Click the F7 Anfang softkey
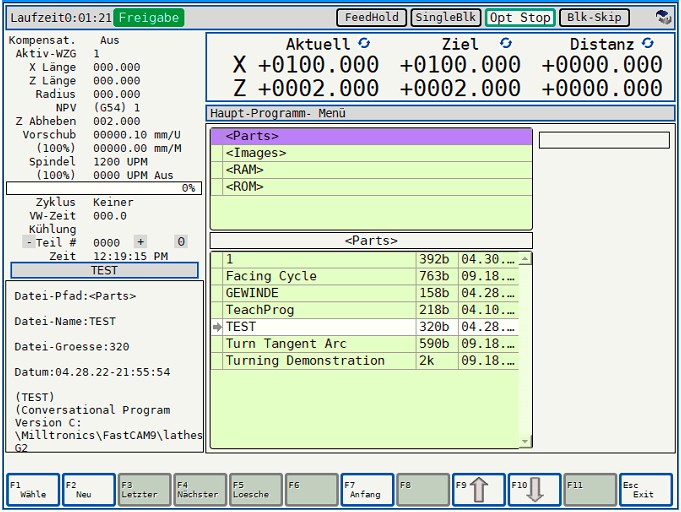Screen dimensions: 681x512 pyautogui.click(x=367, y=489)
